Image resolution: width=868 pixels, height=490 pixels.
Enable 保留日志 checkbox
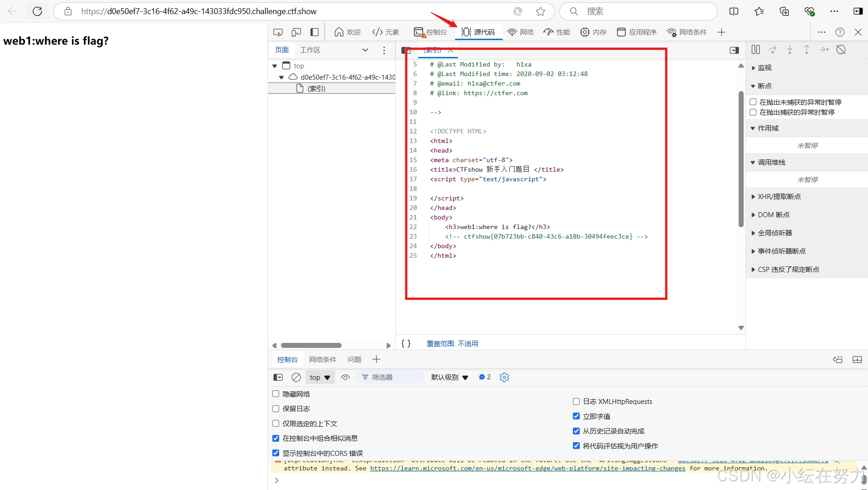pos(276,408)
